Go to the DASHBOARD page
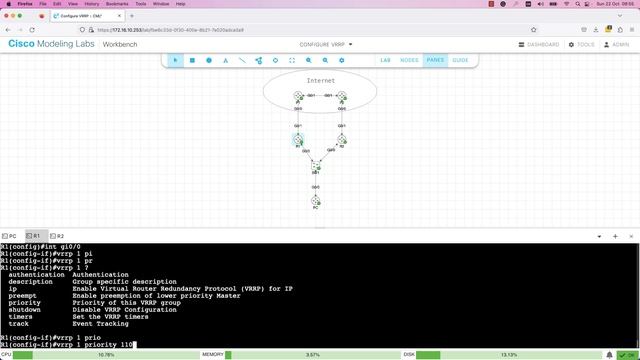 coord(539,44)
